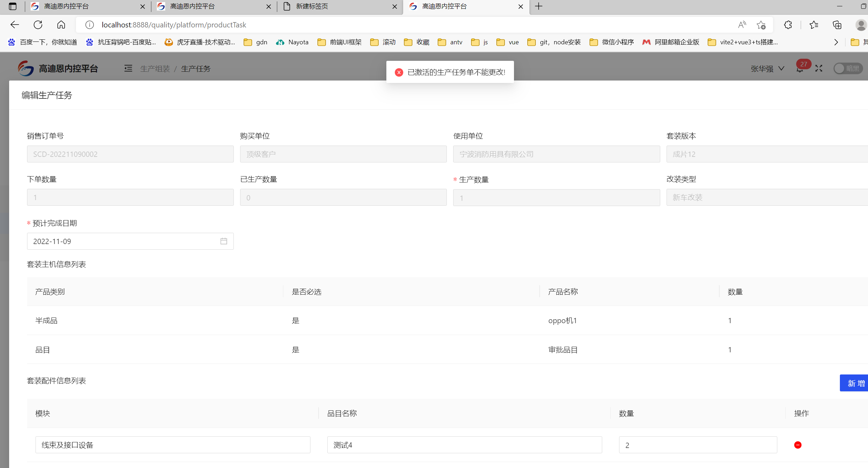Open 阿里邮箱企业版 bookmark
Image resolution: width=868 pixels, height=468 pixels.
coord(670,42)
